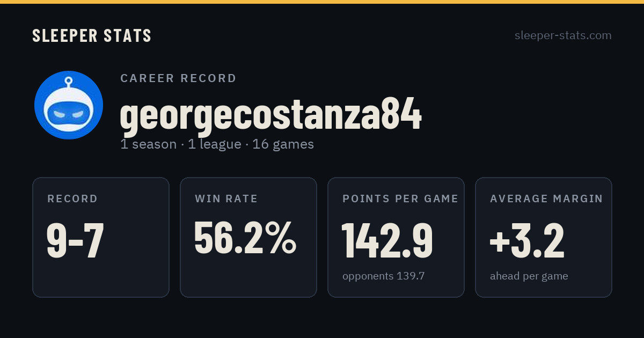Select the Record card showing 9-7
This screenshot has height=338, width=644.
point(101,237)
